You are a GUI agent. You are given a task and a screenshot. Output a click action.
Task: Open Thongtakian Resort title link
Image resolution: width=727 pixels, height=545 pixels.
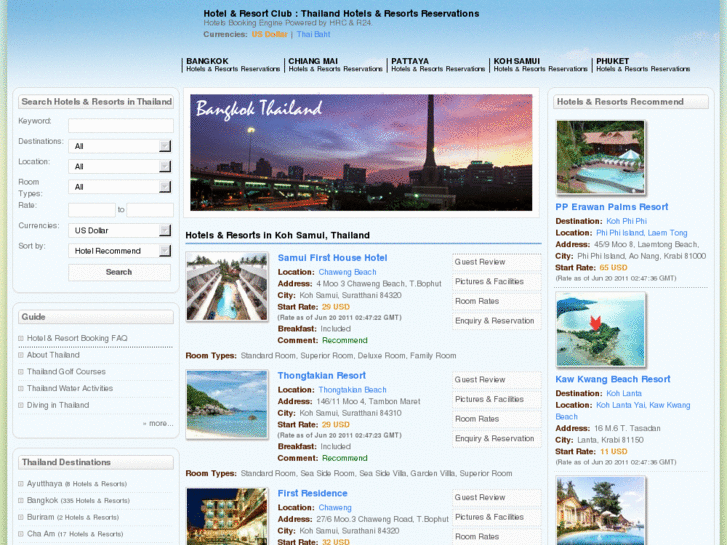tap(321, 376)
